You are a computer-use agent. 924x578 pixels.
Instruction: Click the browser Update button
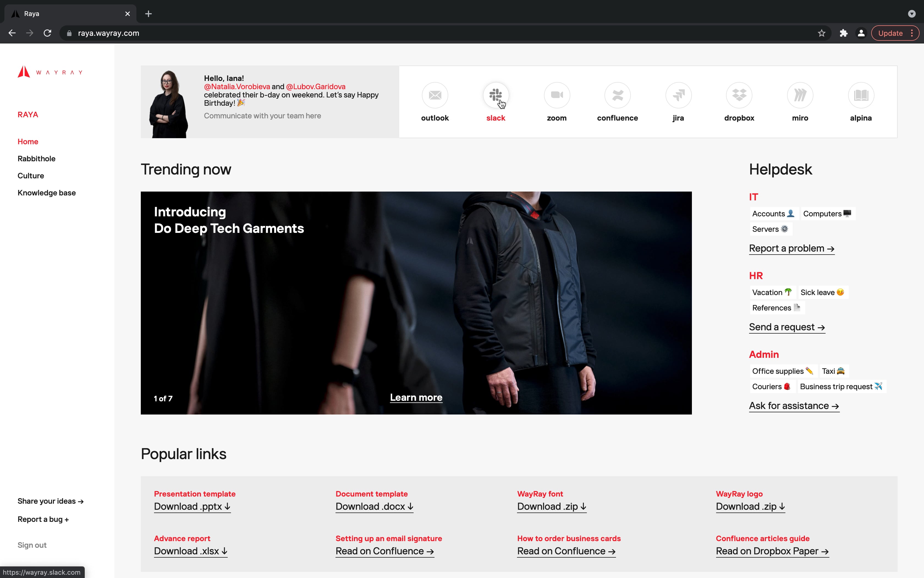895,33
